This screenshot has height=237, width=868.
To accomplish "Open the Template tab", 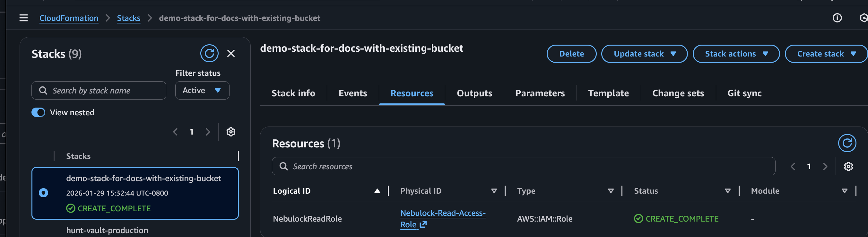I will click(x=608, y=93).
